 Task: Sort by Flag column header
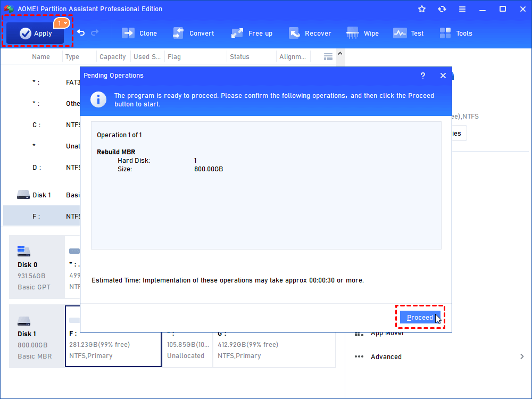(x=174, y=57)
